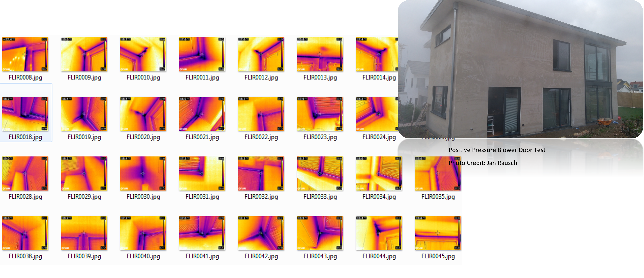Select thumbnail of FLIR0014.jpg

pos(377,54)
